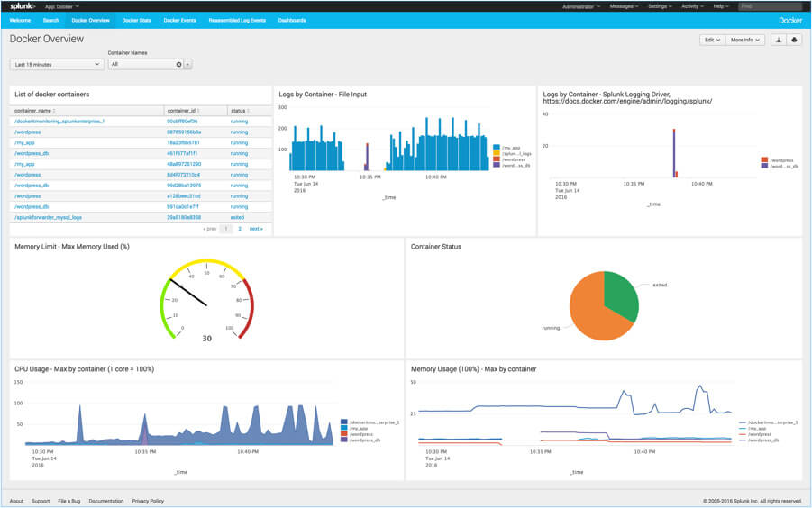Open the App: Docker dropdown
The height and width of the screenshot is (508, 812).
coord(62,6)
